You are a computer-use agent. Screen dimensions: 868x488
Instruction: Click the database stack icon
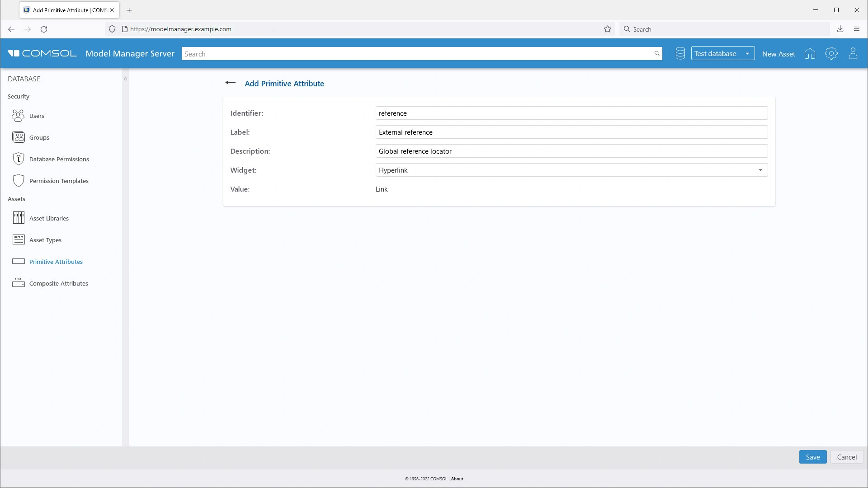click(x=680, y=54)
